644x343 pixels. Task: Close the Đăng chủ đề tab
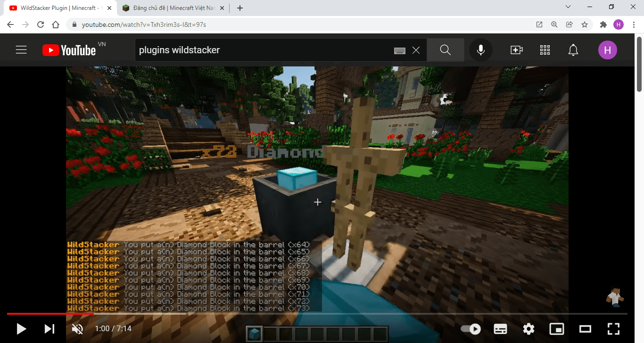[222, 8]
